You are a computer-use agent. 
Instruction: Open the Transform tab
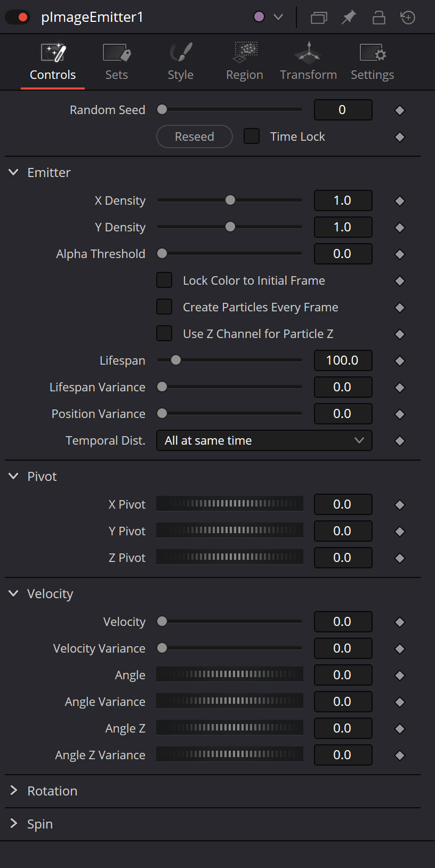(x=309, y=62)
